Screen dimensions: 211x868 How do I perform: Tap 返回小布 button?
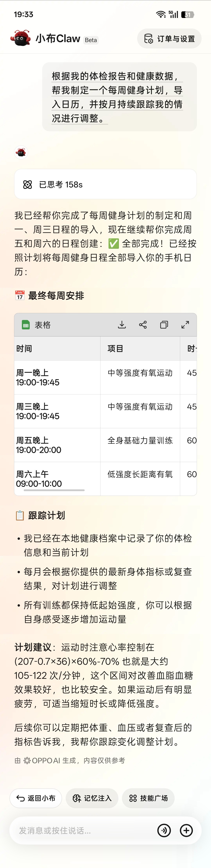coord(36,798)
